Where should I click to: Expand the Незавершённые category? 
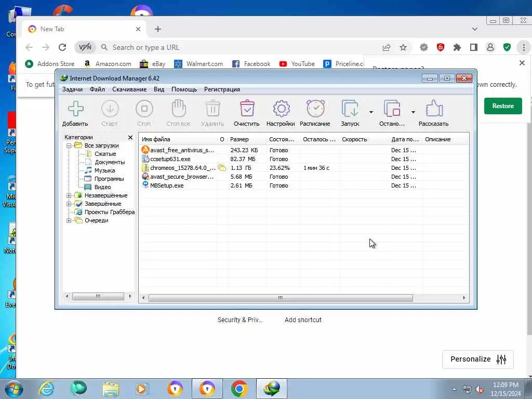[69, 195]
